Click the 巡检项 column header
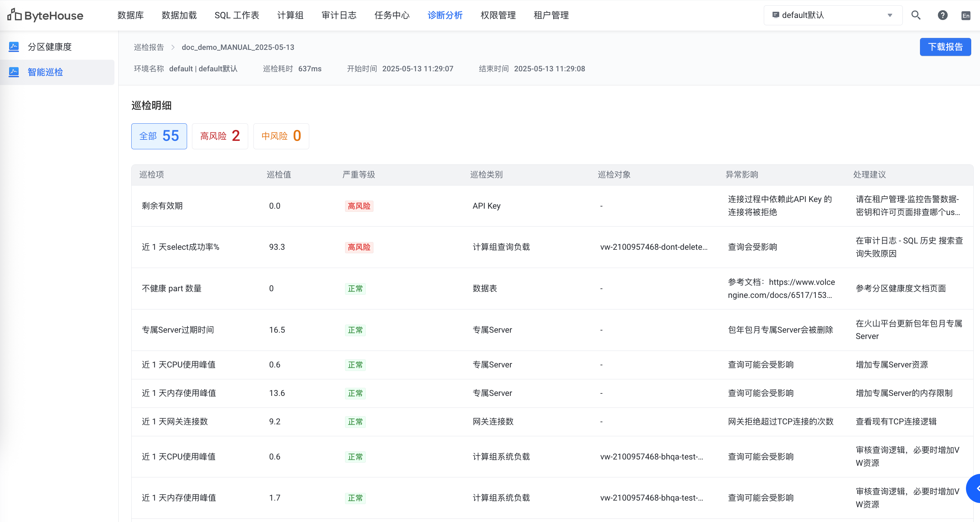 pyautogui.click(x=151, y=174)
